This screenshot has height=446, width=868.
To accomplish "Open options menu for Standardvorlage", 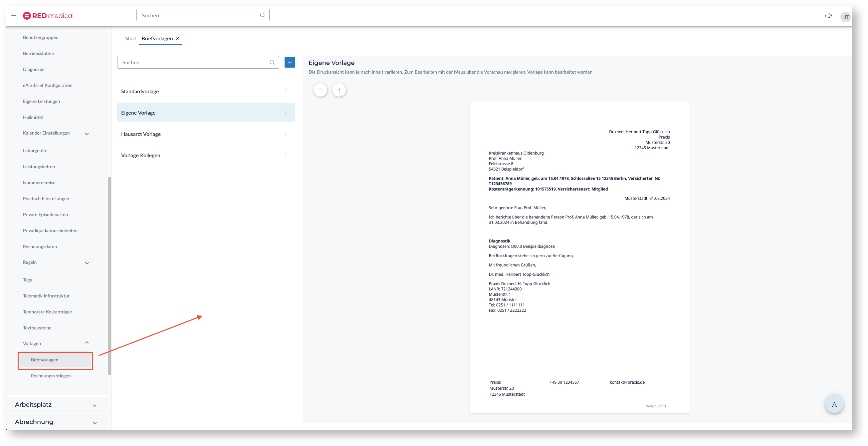I will pos(286,91).
